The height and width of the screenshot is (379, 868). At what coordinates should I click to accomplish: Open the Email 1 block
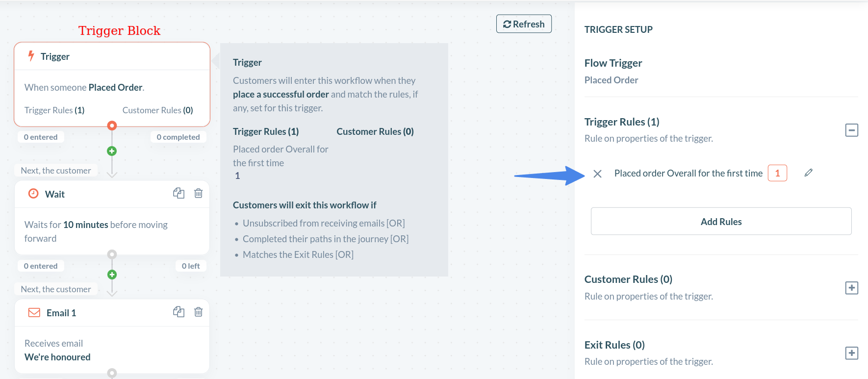tap(61, 313)
